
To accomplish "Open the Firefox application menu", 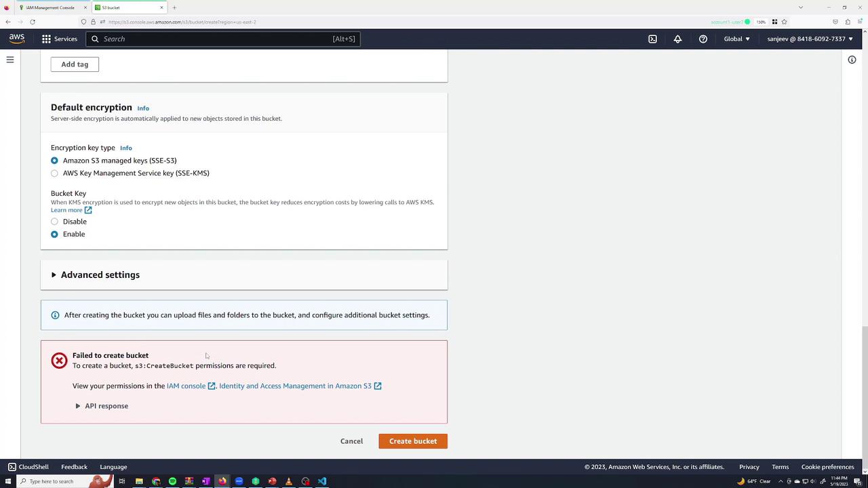I will 860,22.
